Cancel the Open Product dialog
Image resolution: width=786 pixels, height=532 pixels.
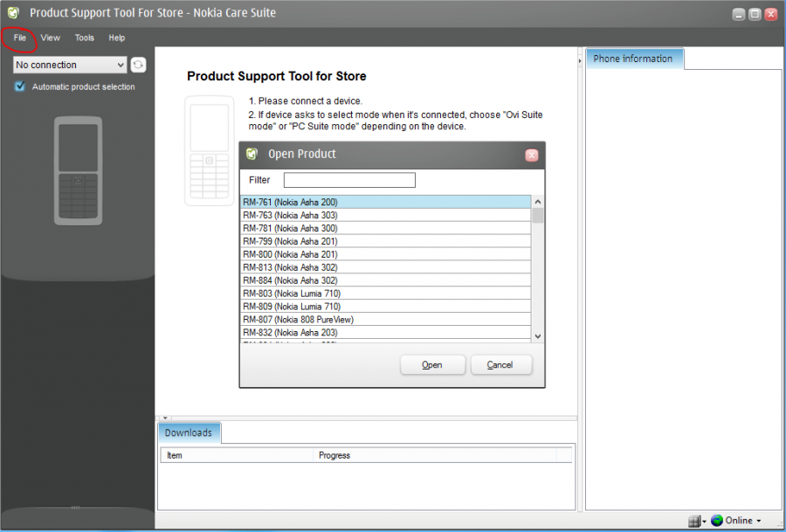pos(501,364)
